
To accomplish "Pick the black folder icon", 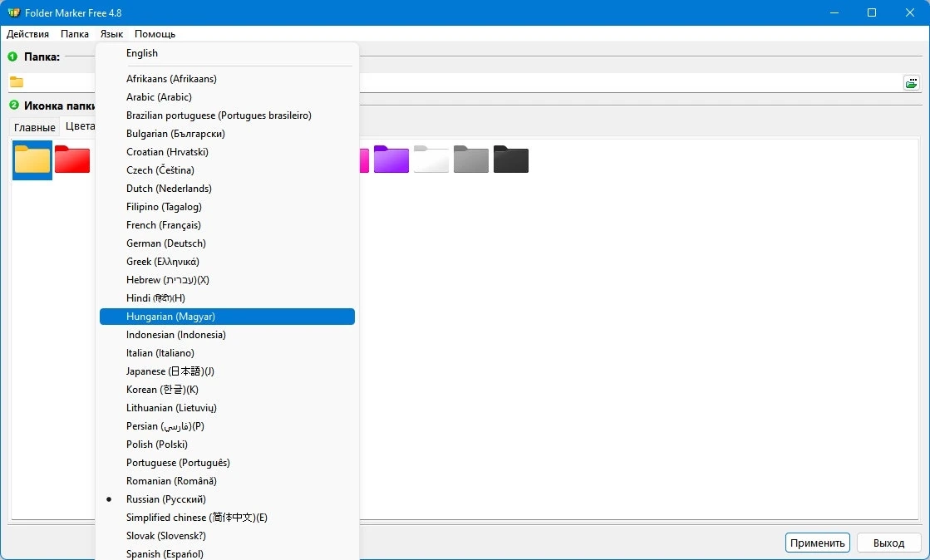I will 510,159.
